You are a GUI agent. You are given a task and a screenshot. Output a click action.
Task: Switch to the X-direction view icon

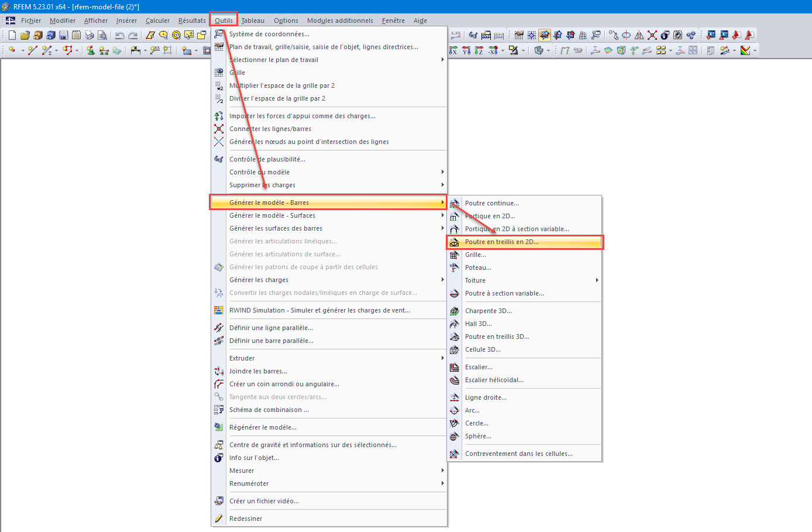point(453,50)
